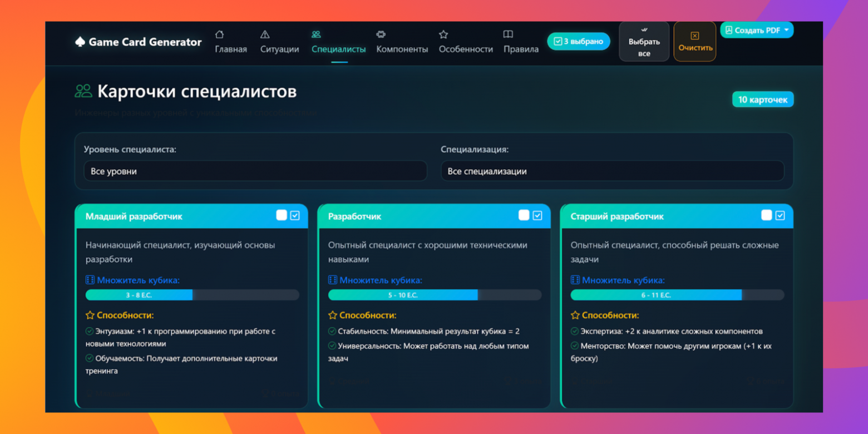Click the people icon beside Карточки специалистов heading

(83, 91)
